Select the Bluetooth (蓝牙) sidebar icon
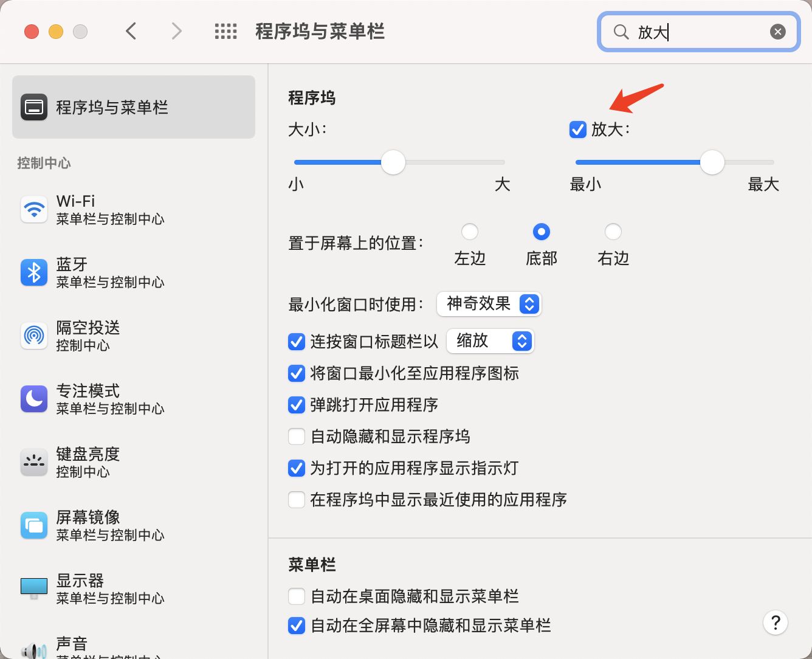 pyautogui.click(x=34, y=273)
